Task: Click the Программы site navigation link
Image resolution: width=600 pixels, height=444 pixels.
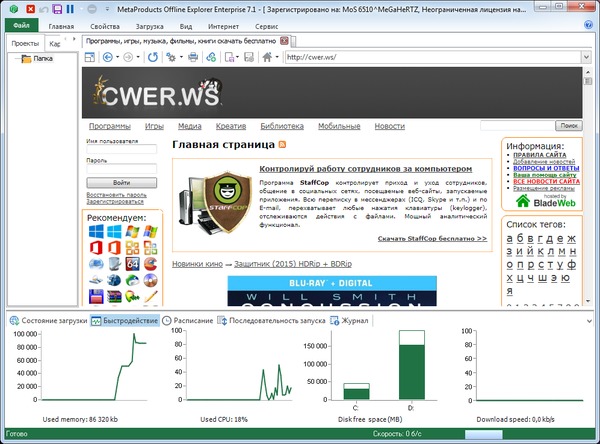Action: (110, 126)
